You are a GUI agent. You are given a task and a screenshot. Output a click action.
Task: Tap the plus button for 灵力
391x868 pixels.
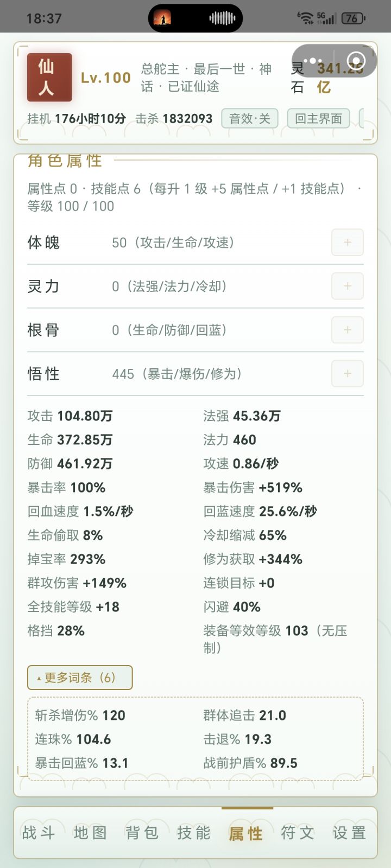[348, 286]
